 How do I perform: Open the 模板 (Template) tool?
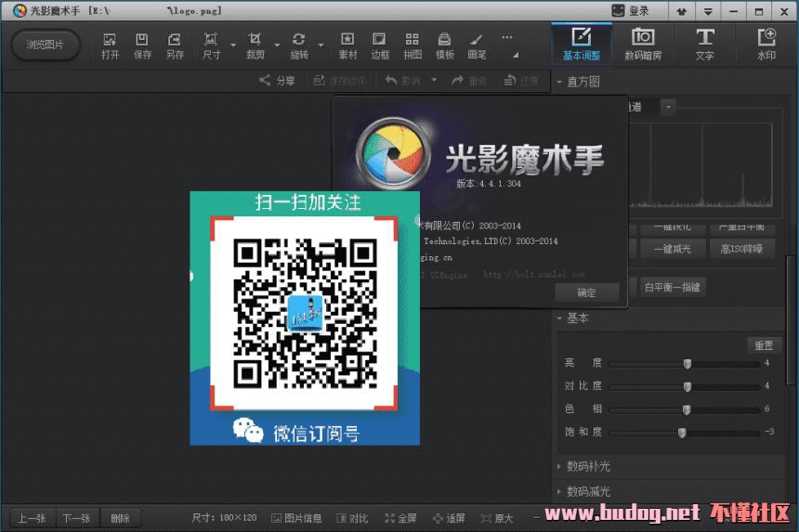tap(445, 45)
